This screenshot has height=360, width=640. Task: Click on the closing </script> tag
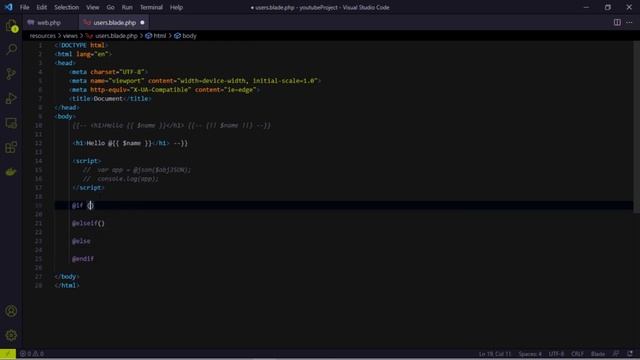click(x=88, y=188)
